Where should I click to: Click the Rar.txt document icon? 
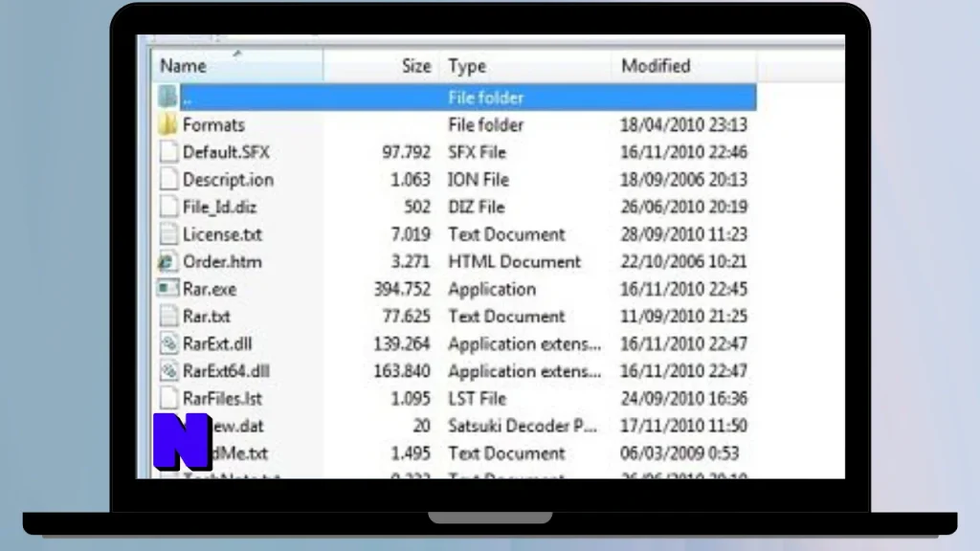[168, 316]
